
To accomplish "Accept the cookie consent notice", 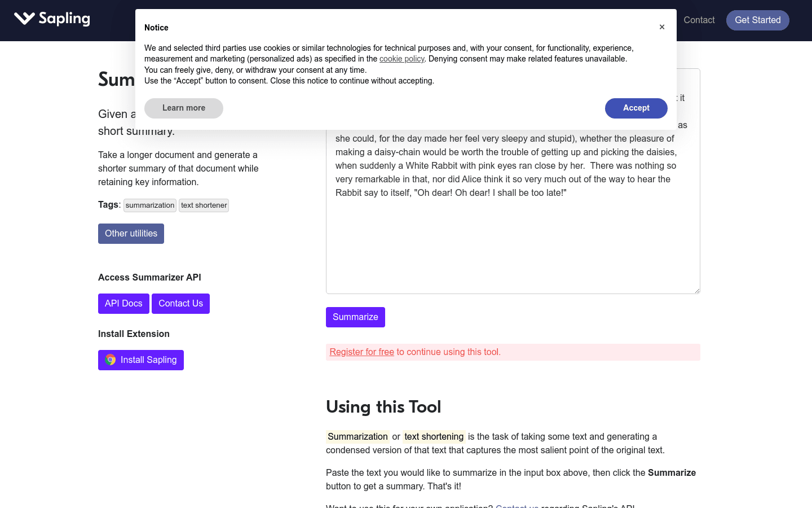I will [x=636, y=108].
